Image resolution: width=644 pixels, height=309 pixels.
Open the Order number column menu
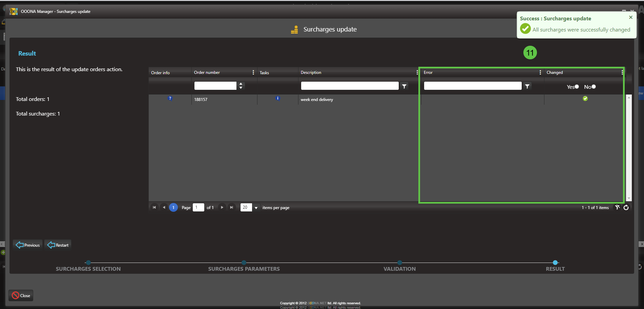(253, 73)
